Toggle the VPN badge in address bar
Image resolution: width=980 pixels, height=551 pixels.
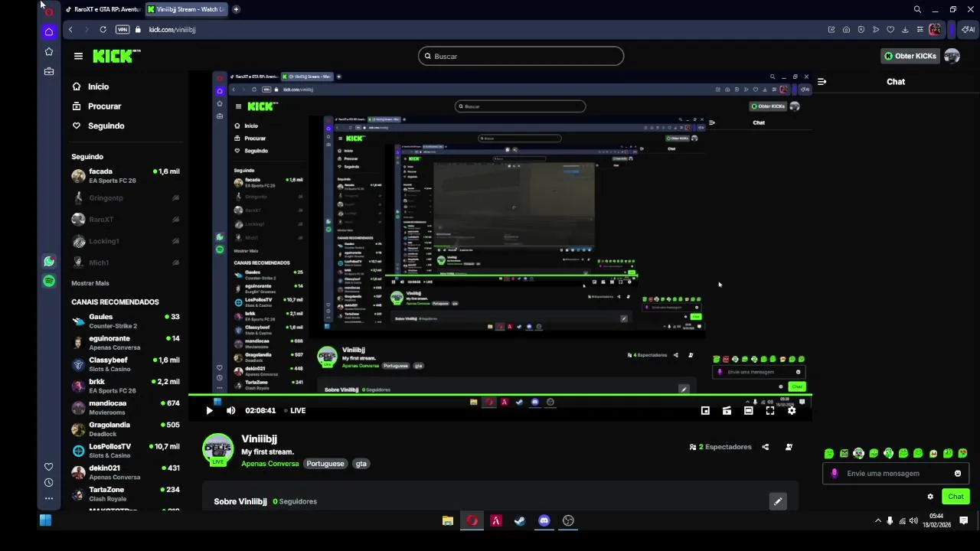click(x=122, y=29)
